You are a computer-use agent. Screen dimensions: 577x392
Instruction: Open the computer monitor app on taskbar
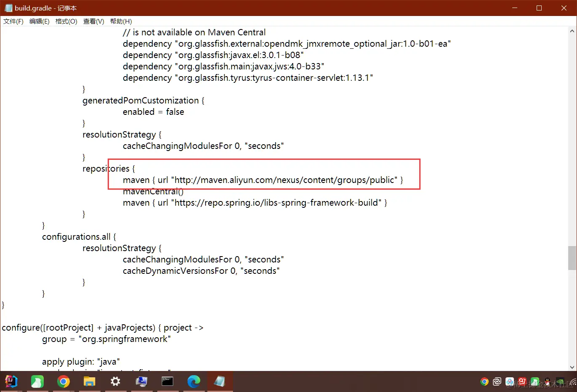coord(141,381)
